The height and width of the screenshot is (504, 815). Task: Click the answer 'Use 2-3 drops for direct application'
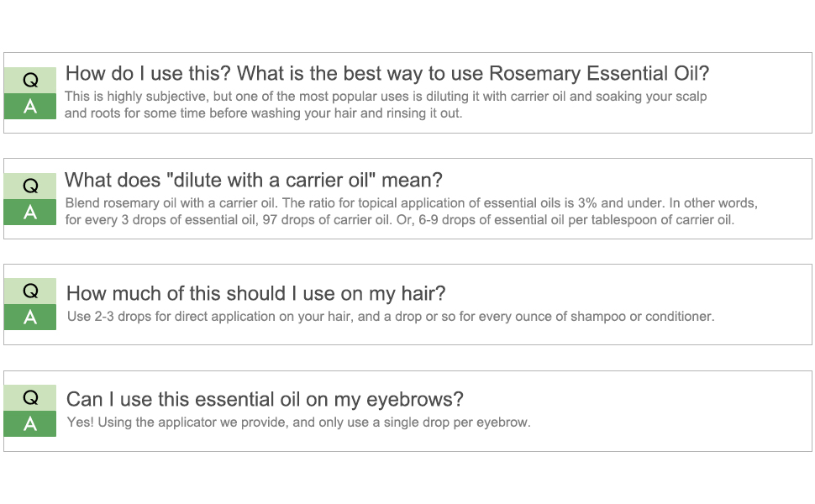click(x=391, y=317)
